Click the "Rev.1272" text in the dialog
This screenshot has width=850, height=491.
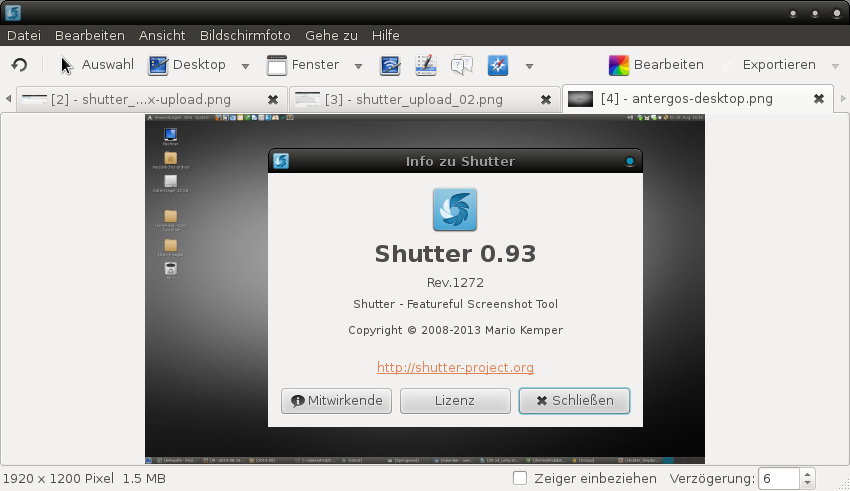pyautogui.click(x=455, y=282)
